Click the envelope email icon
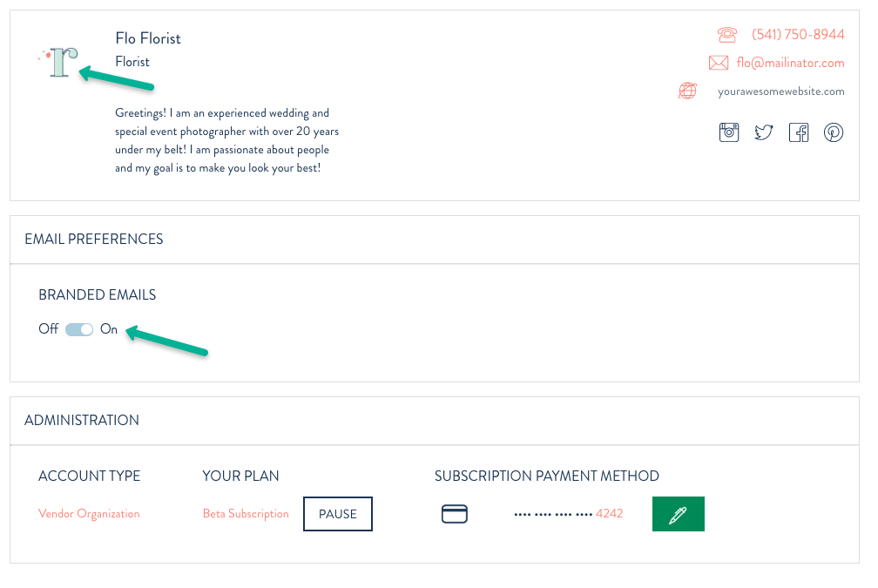Image resolution: width=878 pixels, height=588 pixels. (x=719, y=63)
